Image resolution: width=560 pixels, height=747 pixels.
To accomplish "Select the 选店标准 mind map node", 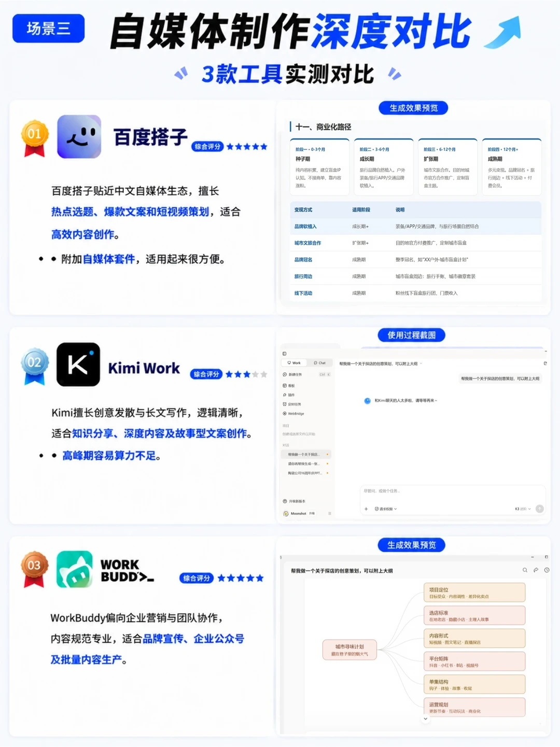I will tap(474, 615).
